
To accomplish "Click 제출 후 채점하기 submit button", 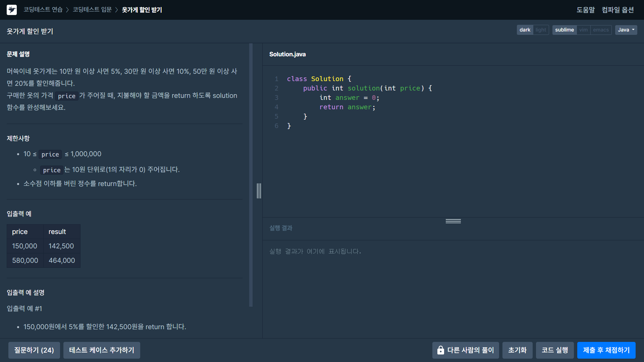I will (x=606, y=350).
